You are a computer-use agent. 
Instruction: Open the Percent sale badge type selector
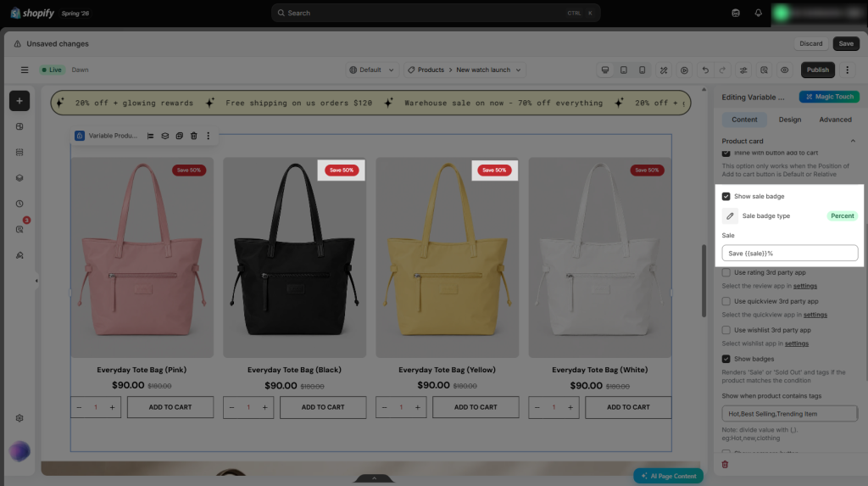[x=842, y=216]
